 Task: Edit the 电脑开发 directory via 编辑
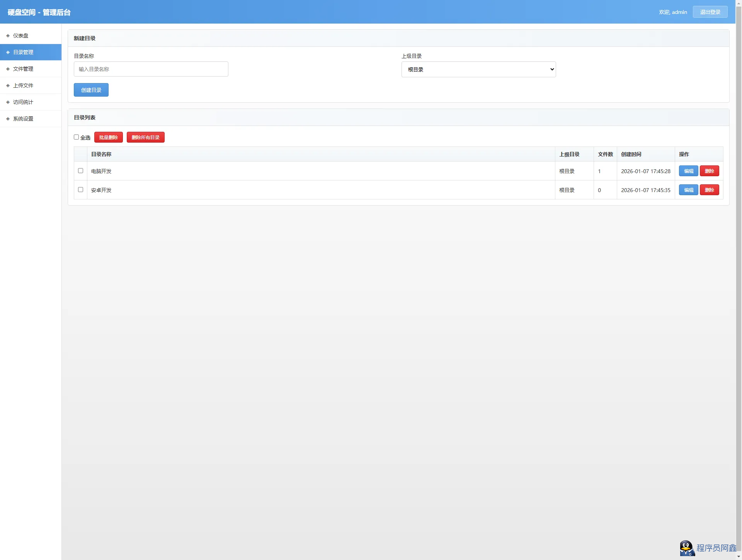[688, 171]
